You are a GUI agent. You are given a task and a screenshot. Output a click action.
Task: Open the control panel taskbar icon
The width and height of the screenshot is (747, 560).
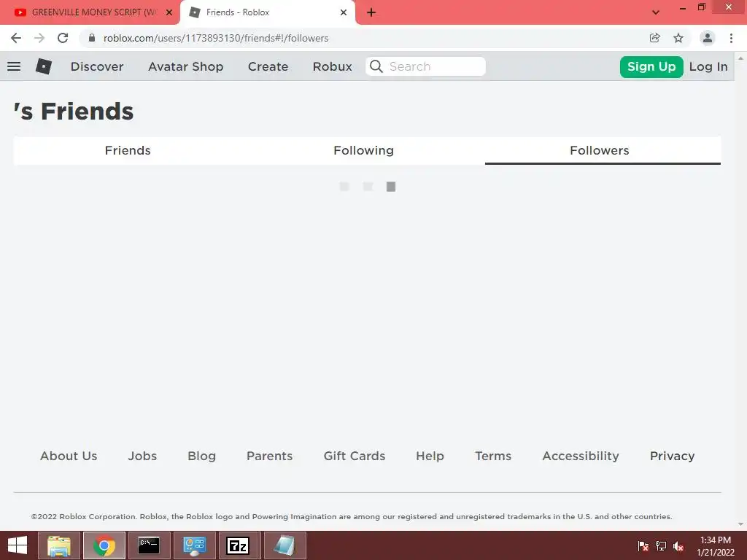point(194,545)
